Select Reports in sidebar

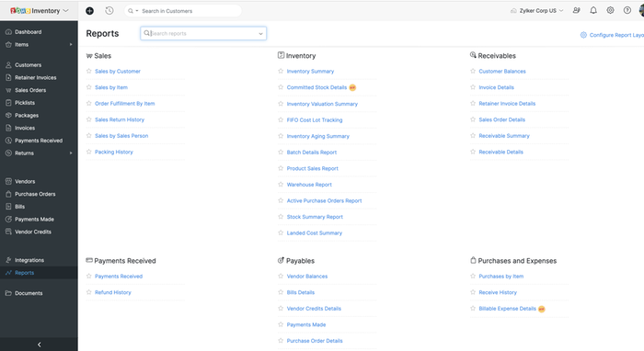(x=24, y=273)
